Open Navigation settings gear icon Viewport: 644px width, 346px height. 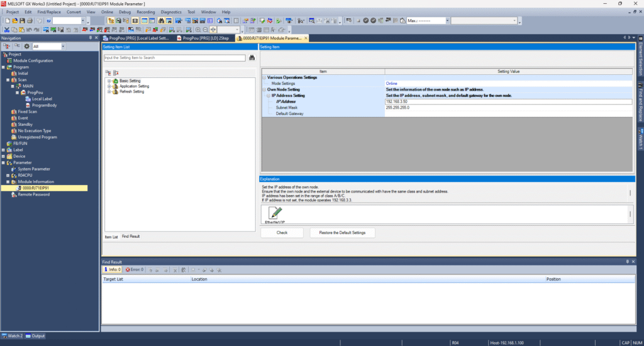(26, 47)
